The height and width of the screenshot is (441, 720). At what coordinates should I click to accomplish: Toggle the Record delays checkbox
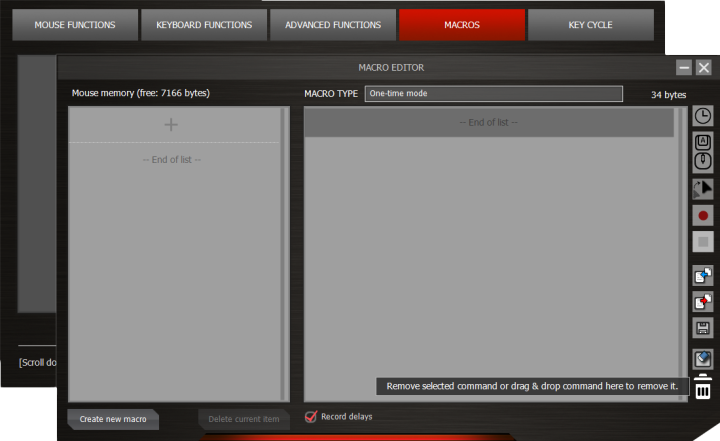coord(311,416)
